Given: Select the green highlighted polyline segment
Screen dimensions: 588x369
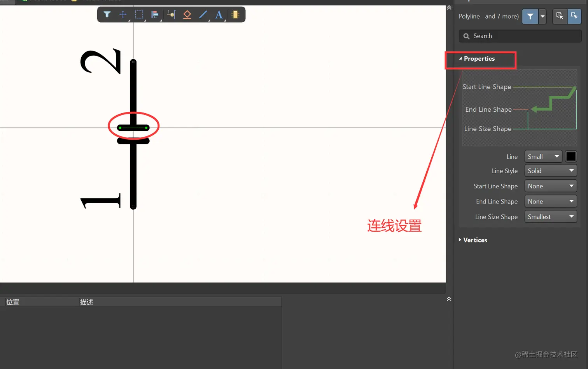Looking at the screenshot, I should click(133, 128).
